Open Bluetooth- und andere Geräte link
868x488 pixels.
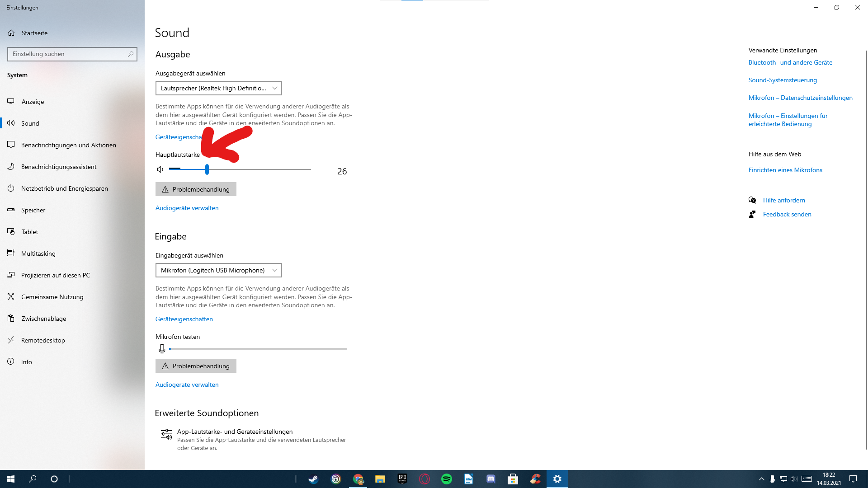[x=790, y=62]
